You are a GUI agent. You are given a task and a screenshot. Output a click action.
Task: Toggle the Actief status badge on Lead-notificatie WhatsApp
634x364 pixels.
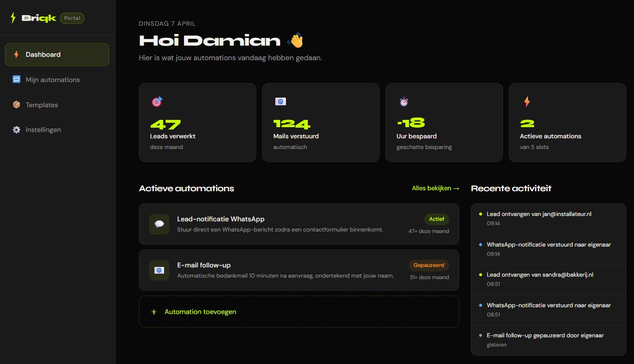point(436,219)
